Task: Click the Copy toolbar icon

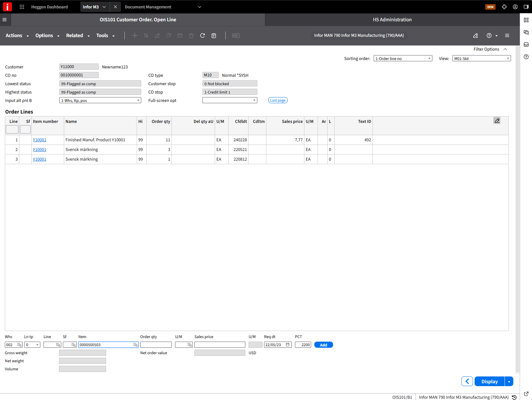Action: (x=169, y=35)
